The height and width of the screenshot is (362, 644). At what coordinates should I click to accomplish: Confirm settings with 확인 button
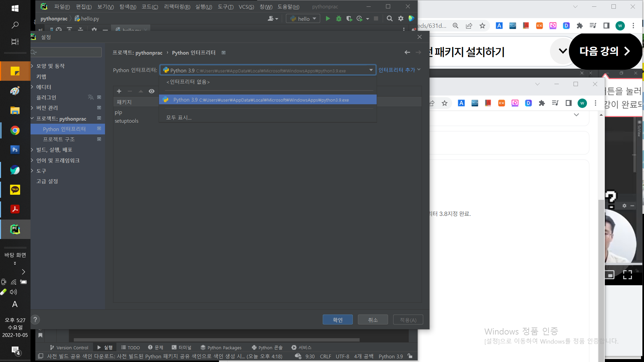[x=337, y=320]
